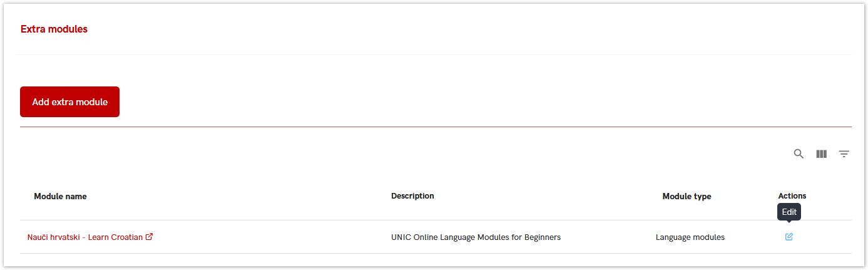
Task: Click external link icon beside Learn Croatian
Action: pos(150,237)
